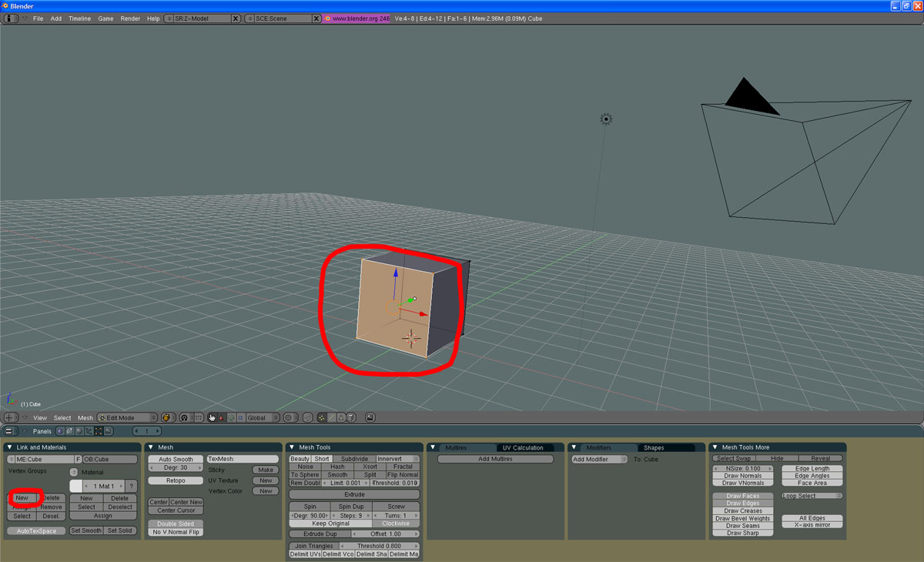The height and width of the screenshot is (562, 924).
Task: Open the Add Modifier dropdown
Action: coord(600,459)
